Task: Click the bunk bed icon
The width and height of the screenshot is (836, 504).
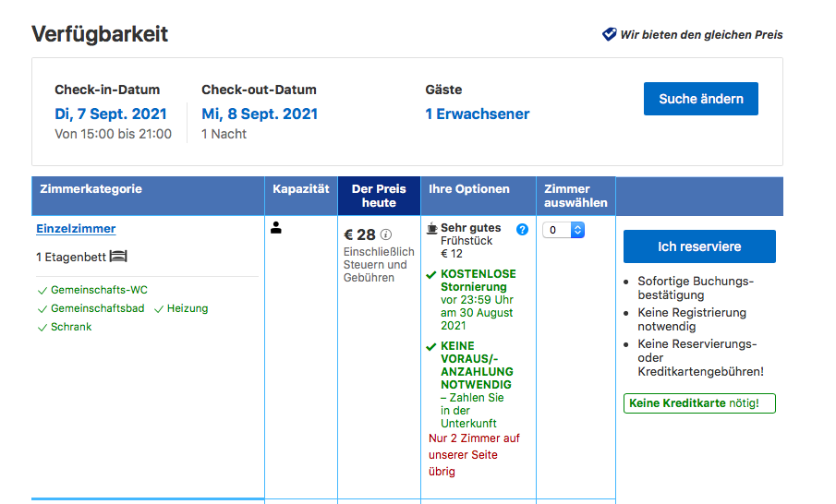Action: coord(117,256)
